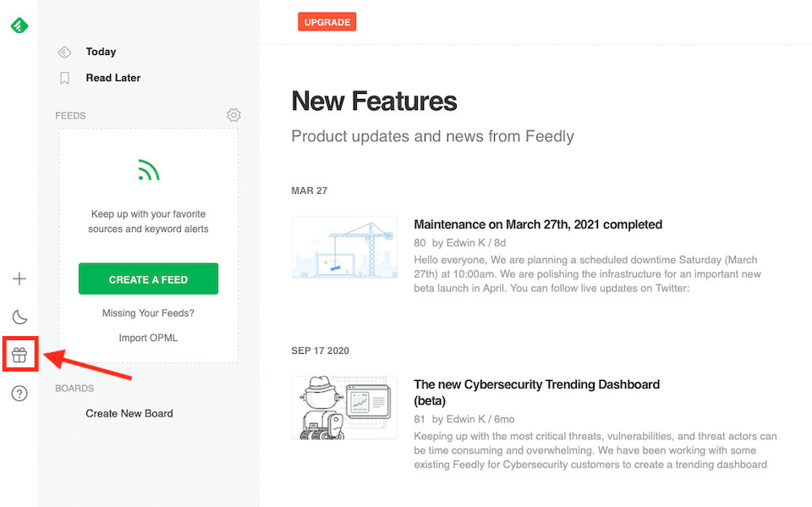
Task: Click the help question mark icon
Action: pos(19,393)
